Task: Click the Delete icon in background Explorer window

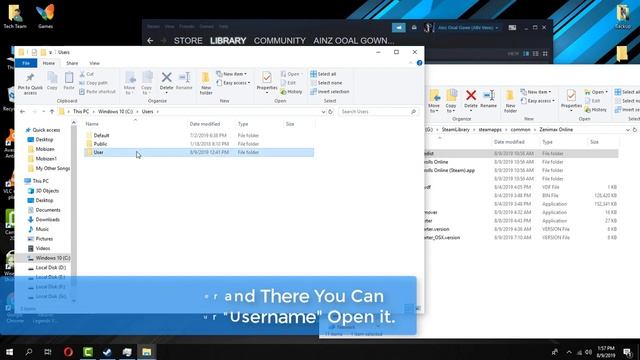Action: [x=471, y=96]
